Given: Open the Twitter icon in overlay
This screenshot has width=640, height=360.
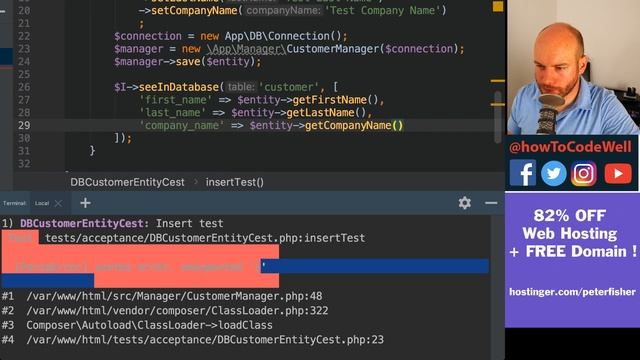Looking at the screenshot, I should [553, 173].
